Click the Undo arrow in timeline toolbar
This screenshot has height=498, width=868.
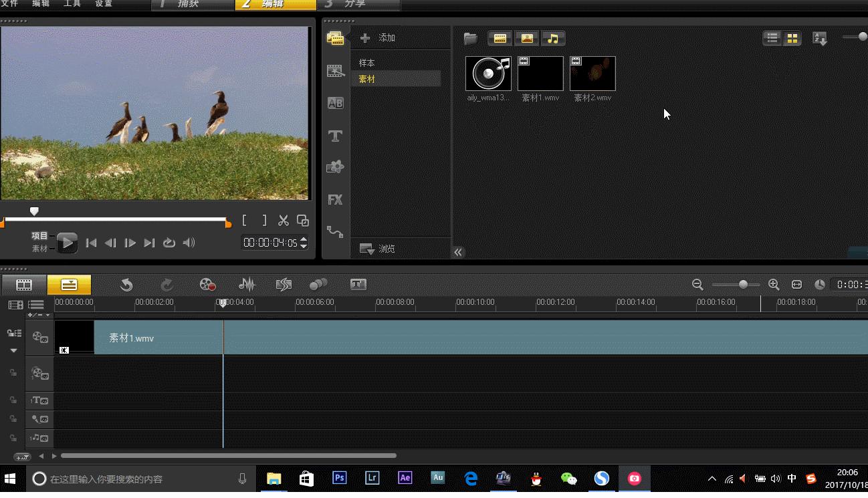[x=126, y=285]
